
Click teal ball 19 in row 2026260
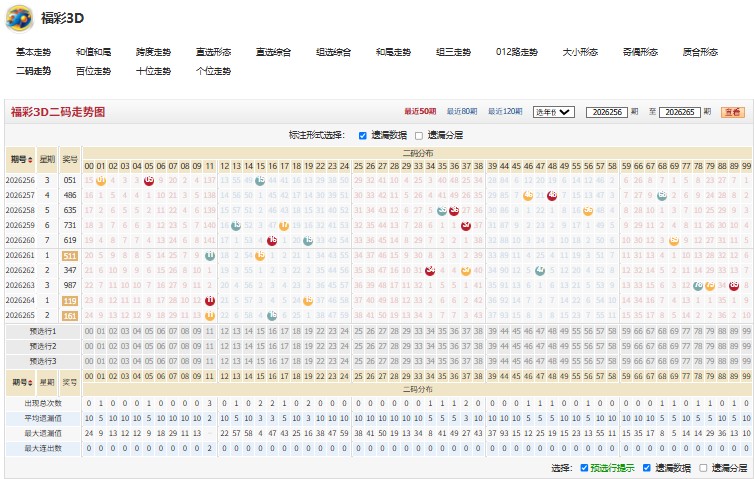pos(308,240)
